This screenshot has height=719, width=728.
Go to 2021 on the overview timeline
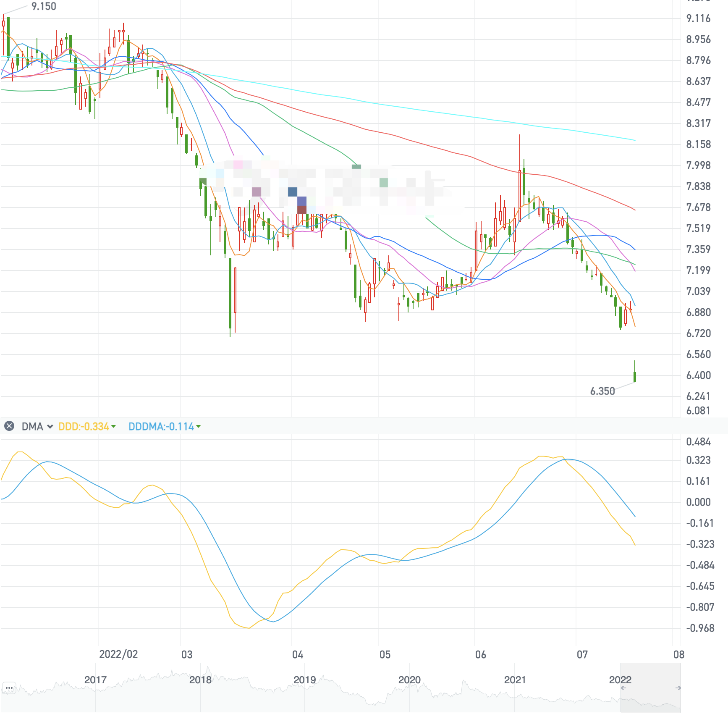tap(515, 680)
